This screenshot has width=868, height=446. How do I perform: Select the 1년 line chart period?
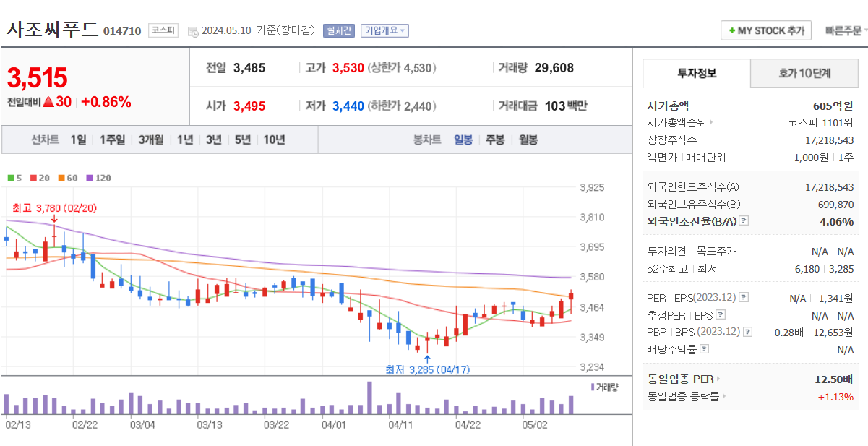[x=185, y=140]
